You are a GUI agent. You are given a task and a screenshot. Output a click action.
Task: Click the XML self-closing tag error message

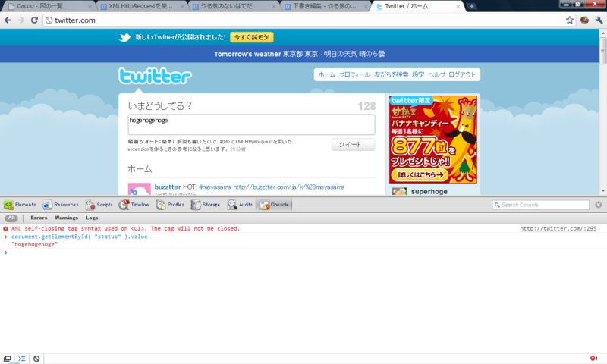125,228
